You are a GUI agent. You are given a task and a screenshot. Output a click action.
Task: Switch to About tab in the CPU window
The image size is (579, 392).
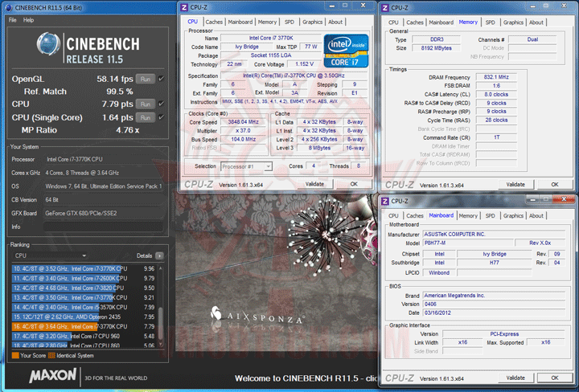(x=335, y=22)
